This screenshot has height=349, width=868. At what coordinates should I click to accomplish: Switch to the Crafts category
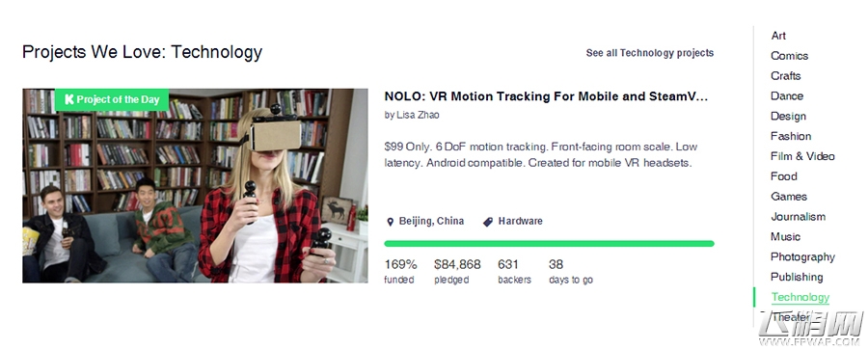click(785, 76)
